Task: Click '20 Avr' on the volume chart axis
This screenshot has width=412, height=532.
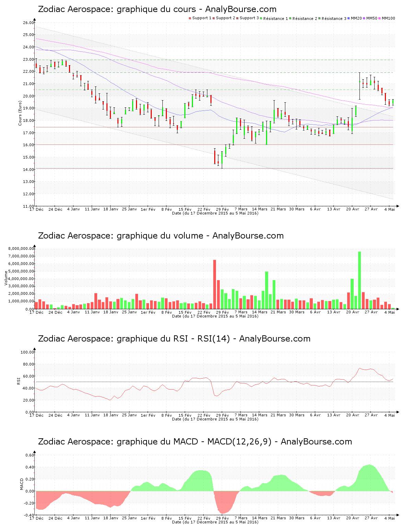Action: [x=353, y=312]
